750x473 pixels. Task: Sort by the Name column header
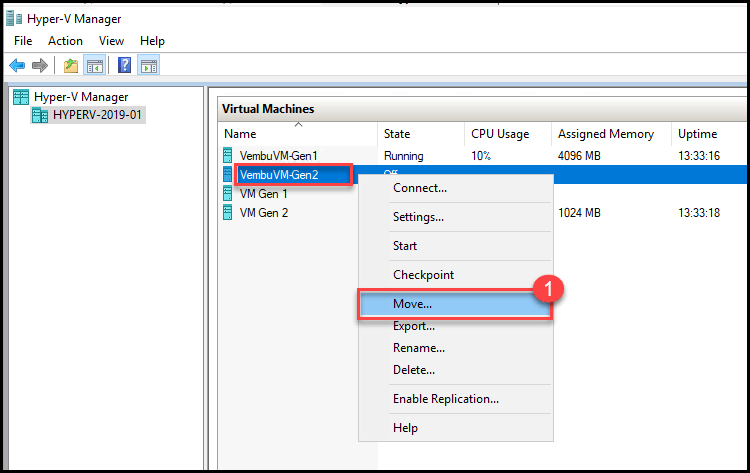(x=240, y=134)
